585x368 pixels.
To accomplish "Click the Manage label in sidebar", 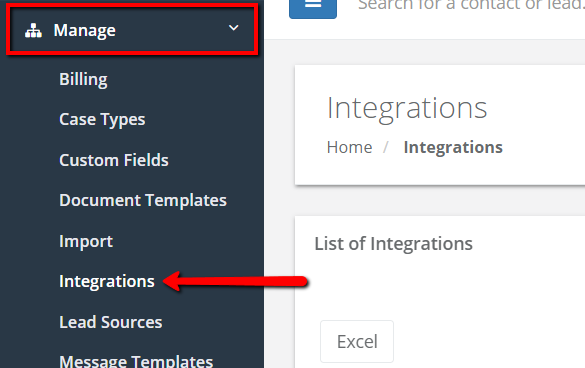I will [84, 31].
